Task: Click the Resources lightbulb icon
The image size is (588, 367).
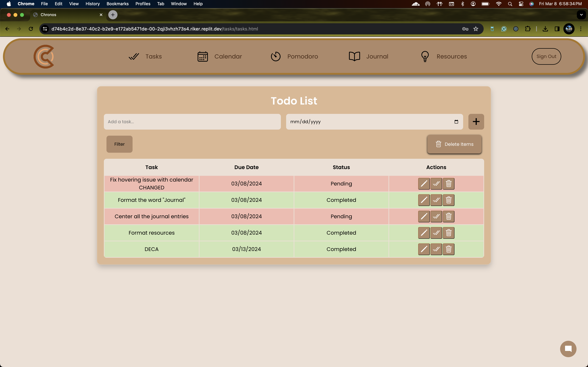Action: coord(425,56)
